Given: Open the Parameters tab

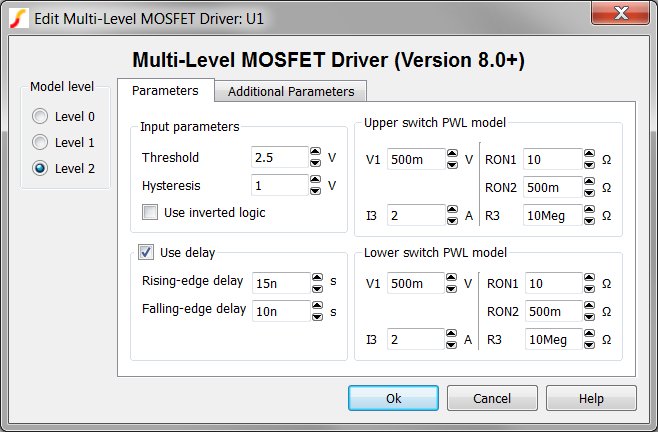Looking at the screenshot, I should pos(165,90).
